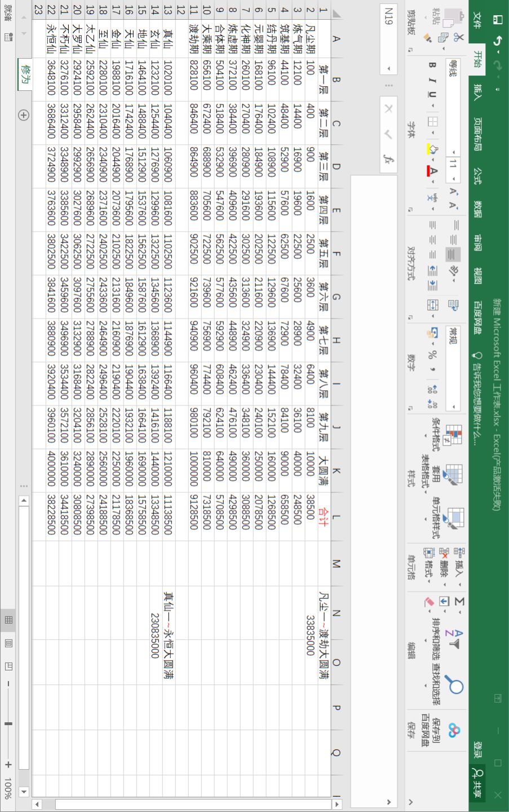The width and height of the screenshot is (509, 812).
Task: Toggle Center horizontal alignment
Action: 432,240
